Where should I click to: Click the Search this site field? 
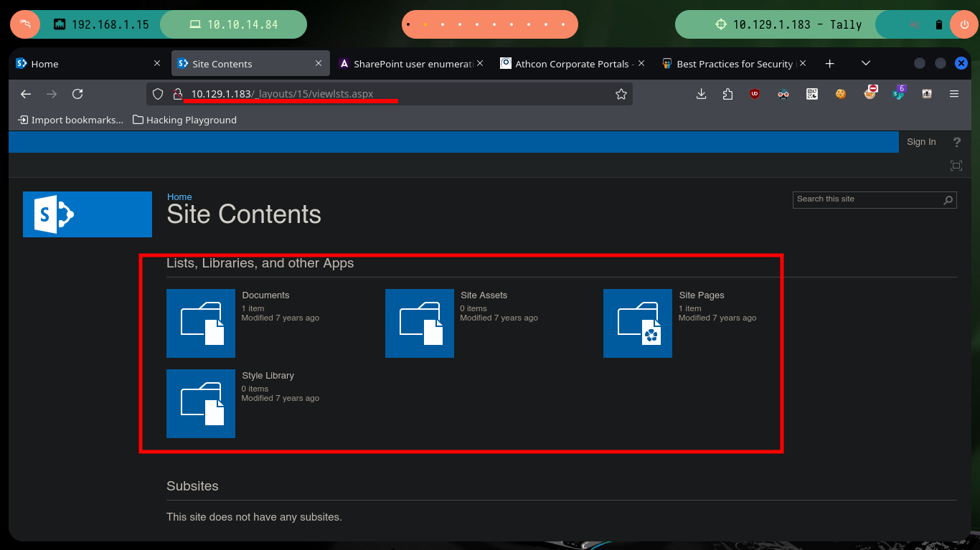pyautogui.click(x=868, y=199)
